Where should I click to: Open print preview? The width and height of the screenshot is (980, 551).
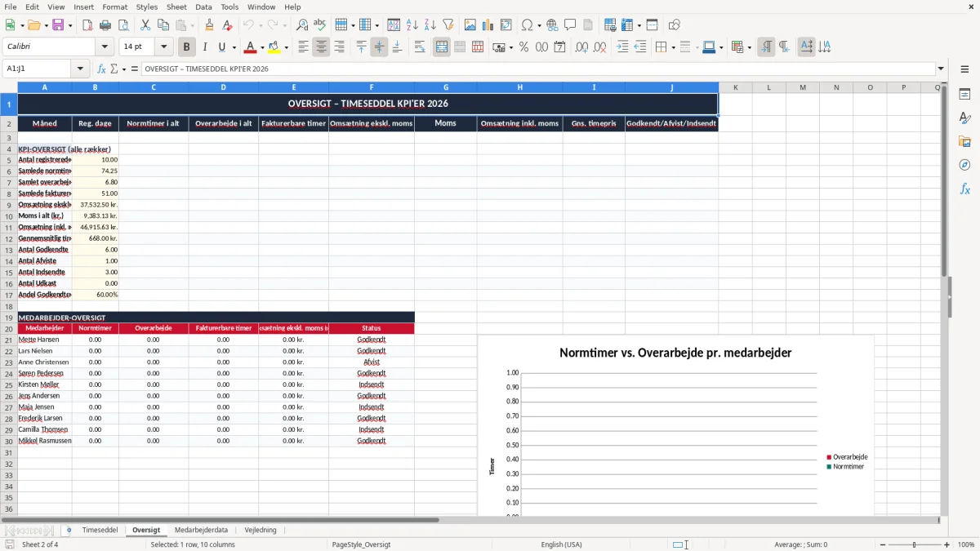tap(122, 25)
